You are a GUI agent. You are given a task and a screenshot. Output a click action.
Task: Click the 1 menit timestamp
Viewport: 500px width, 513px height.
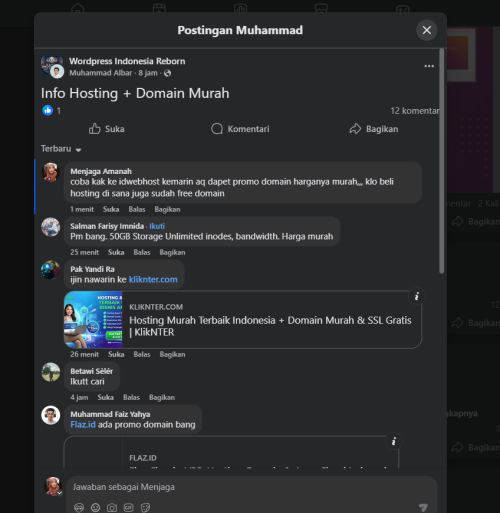coord(82,209)
